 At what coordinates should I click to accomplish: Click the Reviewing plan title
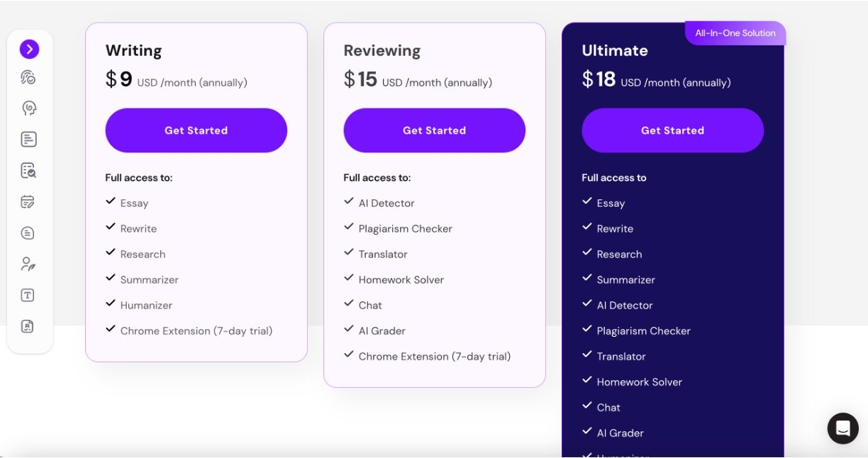[382, 50]
